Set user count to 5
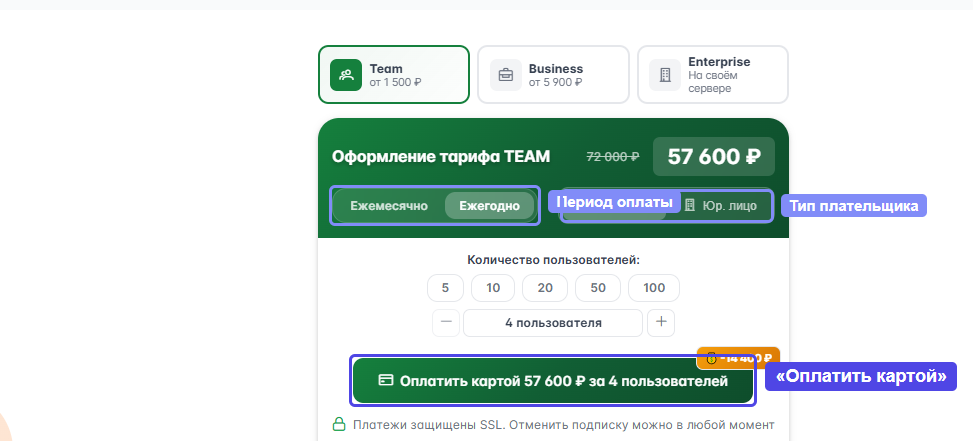Image resolution: width=973 pixels, height=441 pixels. [445, 288]
